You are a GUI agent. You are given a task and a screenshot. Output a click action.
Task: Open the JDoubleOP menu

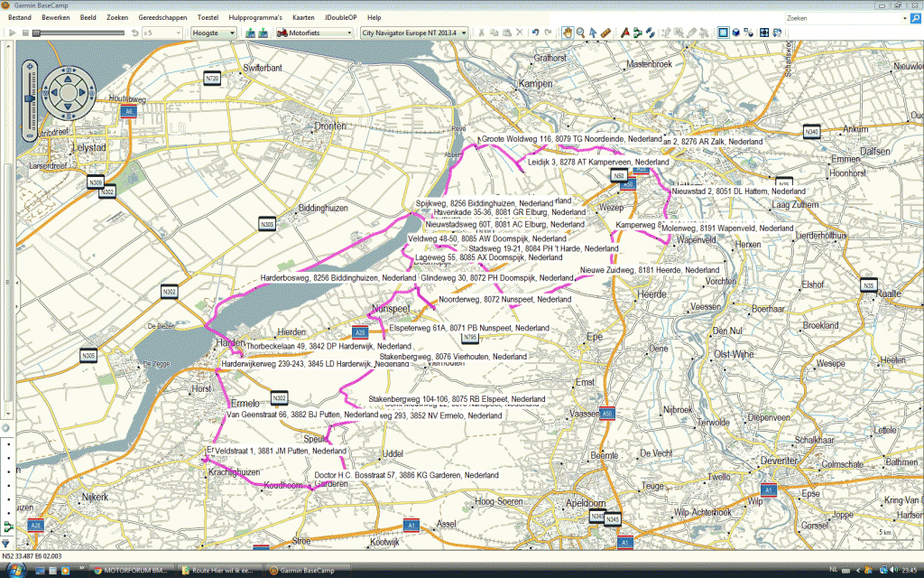[x=340, y=18]
